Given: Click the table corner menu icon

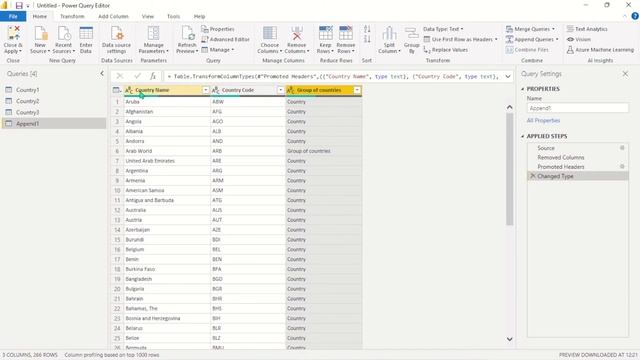Looking at the screenshot, I should coord(117,90).
